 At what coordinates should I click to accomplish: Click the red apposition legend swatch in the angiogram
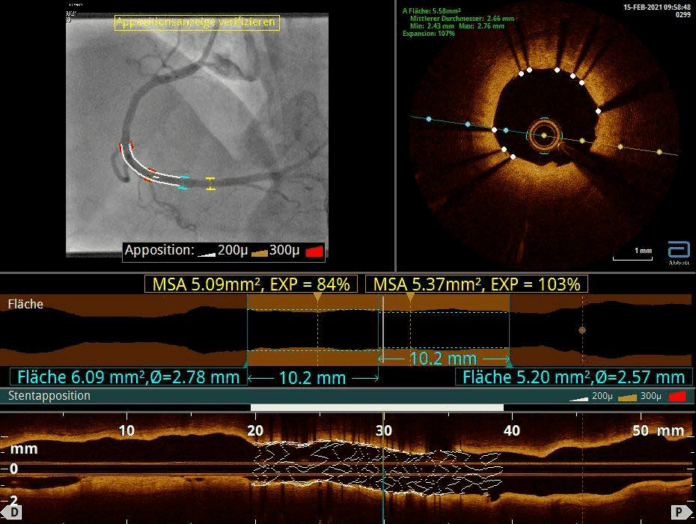point(314,251)
